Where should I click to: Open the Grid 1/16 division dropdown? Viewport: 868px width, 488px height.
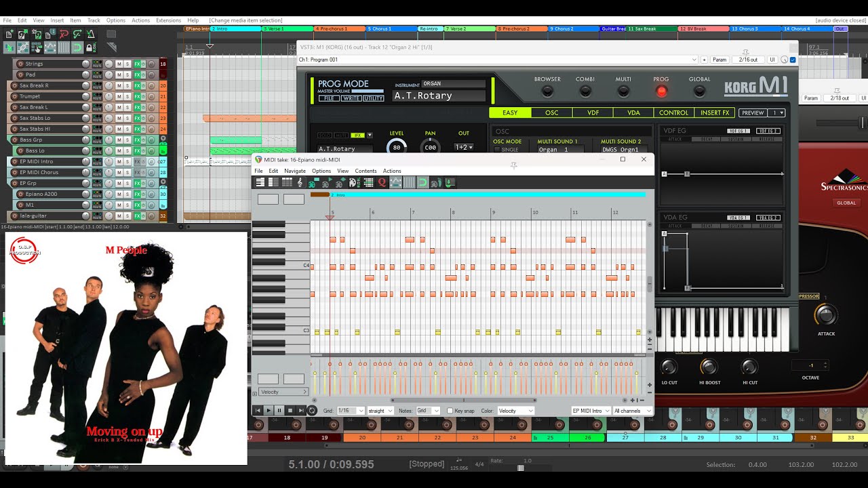[351, 411]
